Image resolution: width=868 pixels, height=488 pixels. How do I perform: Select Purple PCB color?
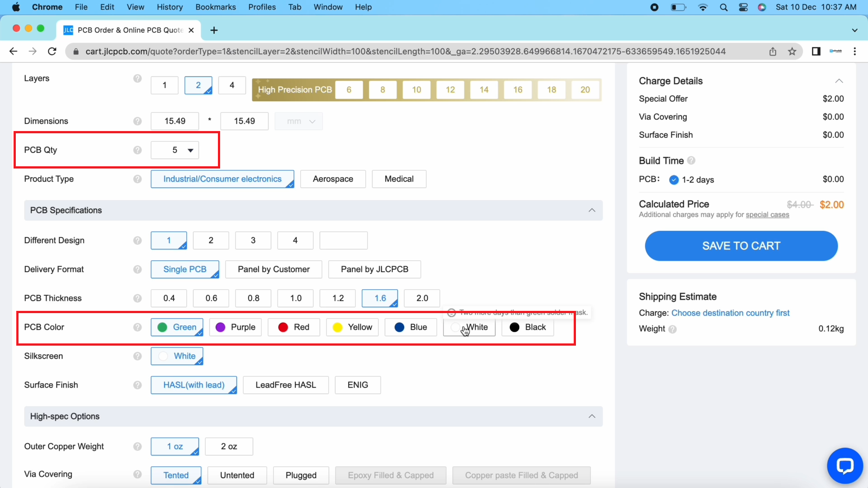point(235,327)
